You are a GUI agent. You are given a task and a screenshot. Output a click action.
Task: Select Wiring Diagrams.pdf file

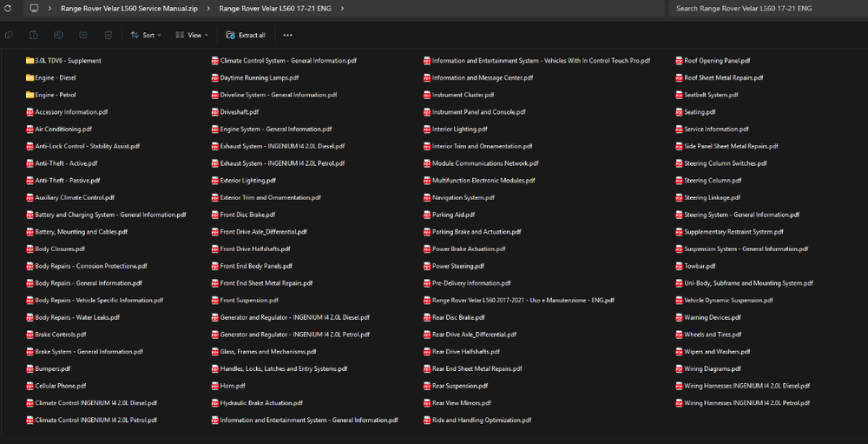(x=713, y=368)
